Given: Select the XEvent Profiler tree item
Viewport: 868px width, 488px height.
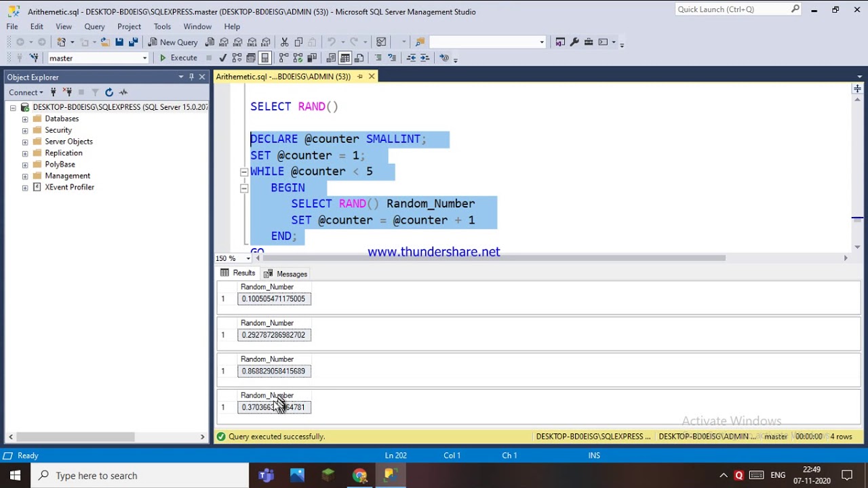Looking at the screenshot, I should point(69,187).
